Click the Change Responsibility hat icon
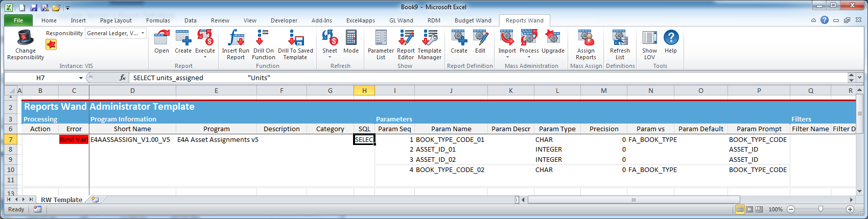 [x=26, y=38]
